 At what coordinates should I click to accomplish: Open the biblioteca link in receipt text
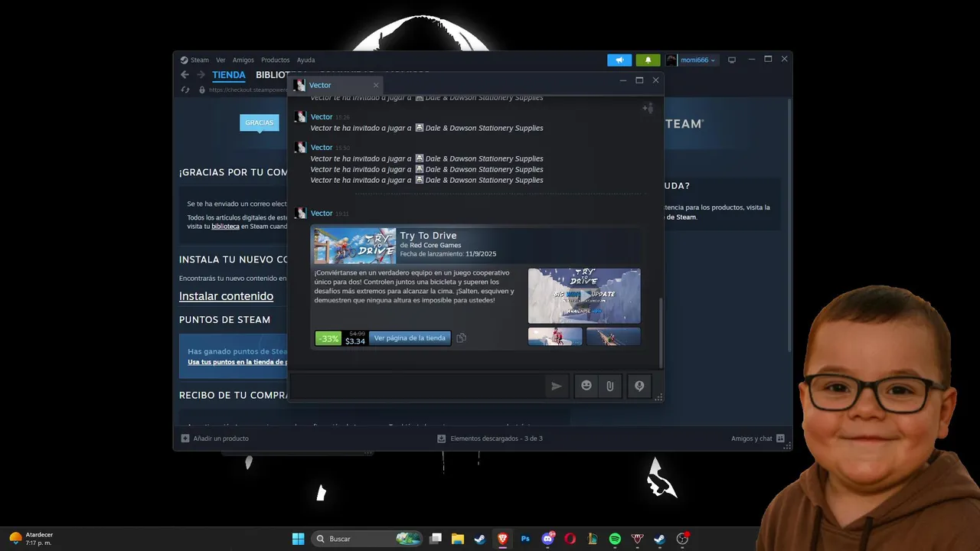[x=226, y=227]
